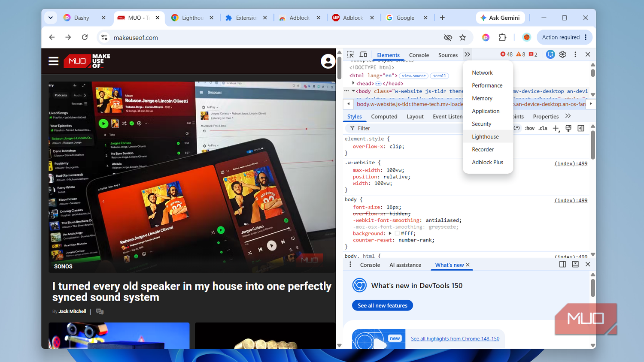Switch to the Styles tab
The image size is (644, 362).
[354, 116]
